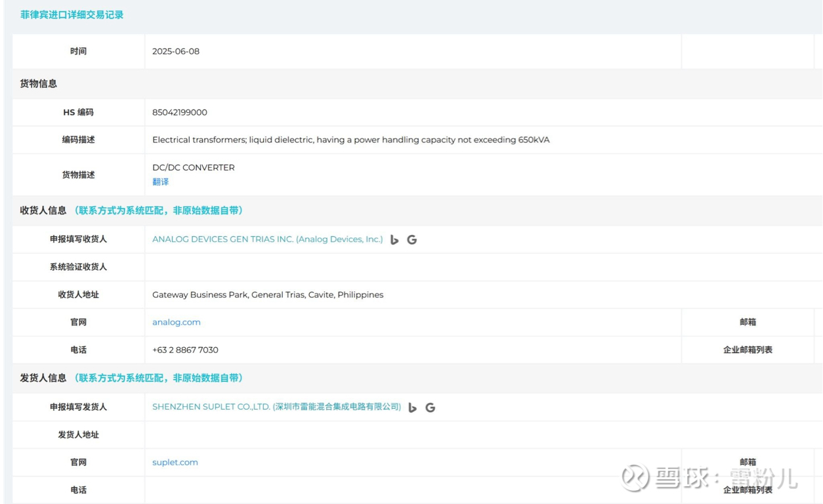This screenshot has width=823, height=504.
Task: Click 邮箱 label in consignee section
Action: 748,322
